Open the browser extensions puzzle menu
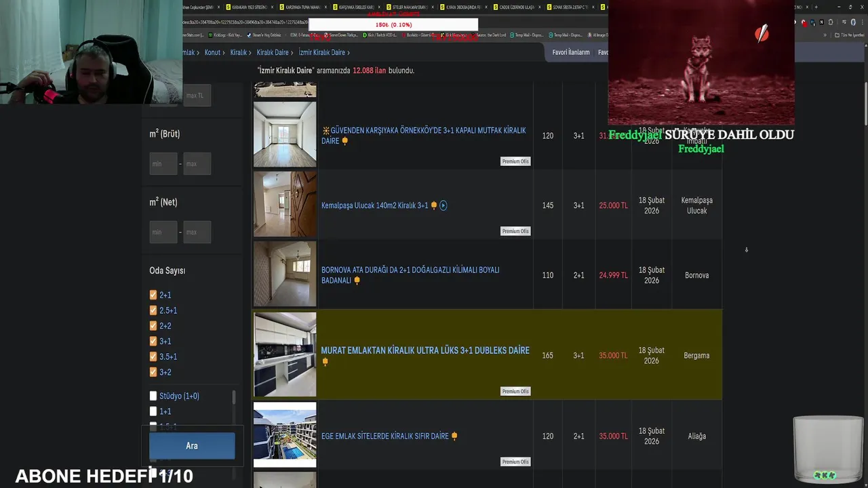This screenshot has height=488, width=868. (831, 22)
